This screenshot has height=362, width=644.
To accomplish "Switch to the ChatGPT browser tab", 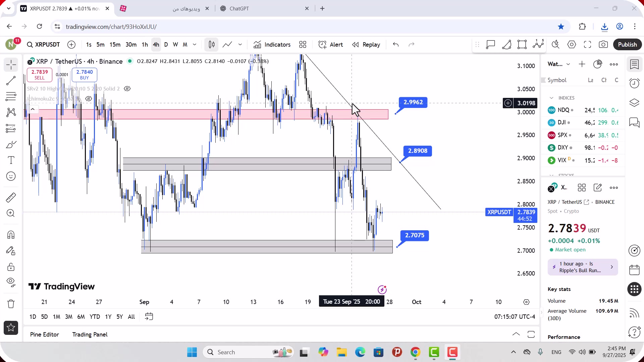I will [x=265, y=9].
